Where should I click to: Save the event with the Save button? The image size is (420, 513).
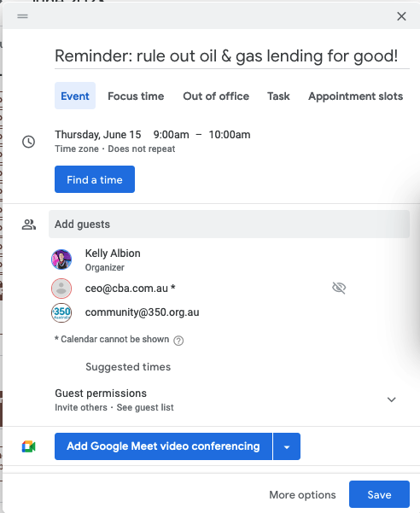coord(379,494)
